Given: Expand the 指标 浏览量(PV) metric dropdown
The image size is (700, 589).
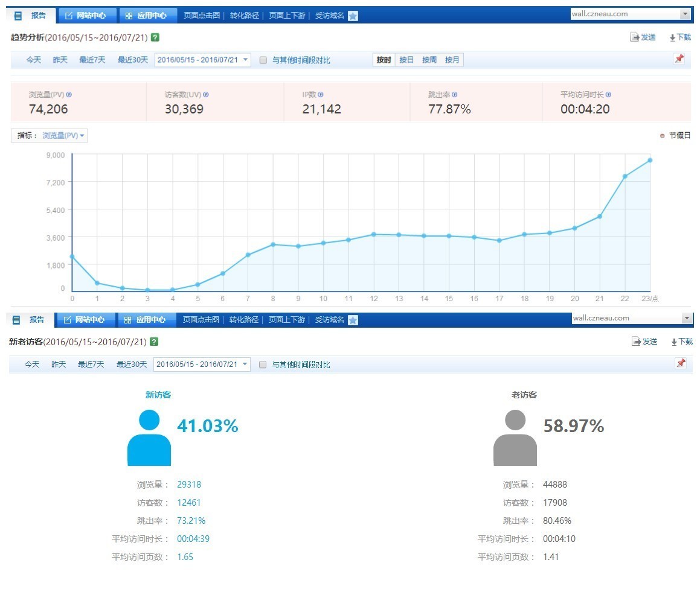Looking at the screenshot, I should [x=63, y=136].
